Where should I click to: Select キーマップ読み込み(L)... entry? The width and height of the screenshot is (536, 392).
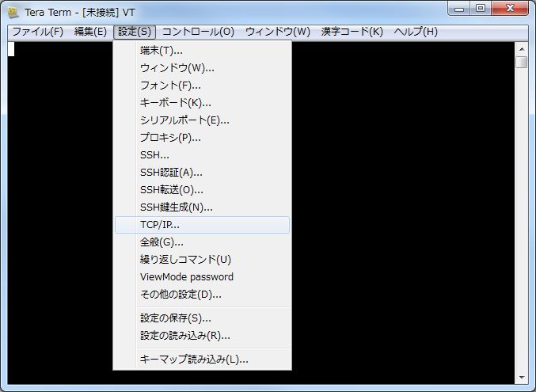pos(194,360)
